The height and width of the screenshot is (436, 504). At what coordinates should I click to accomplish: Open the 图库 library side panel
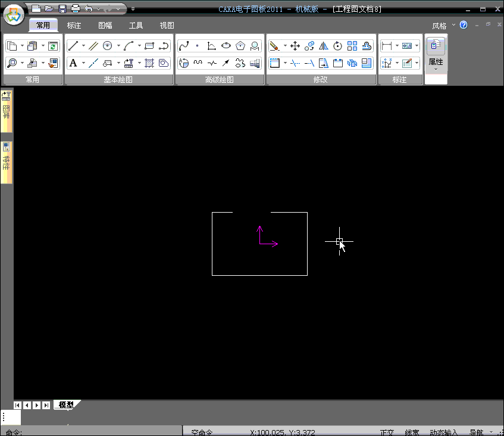6,110
